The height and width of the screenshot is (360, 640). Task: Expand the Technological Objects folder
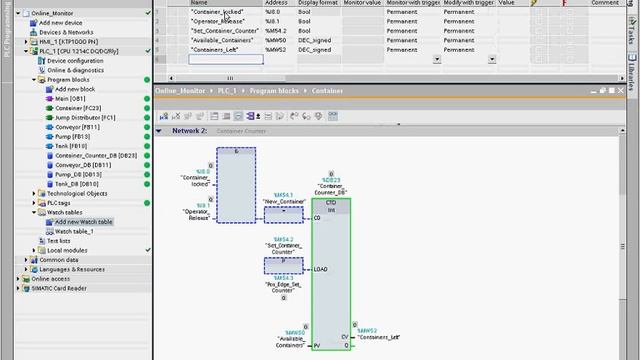pyautogui.click(x=34, y=193)
